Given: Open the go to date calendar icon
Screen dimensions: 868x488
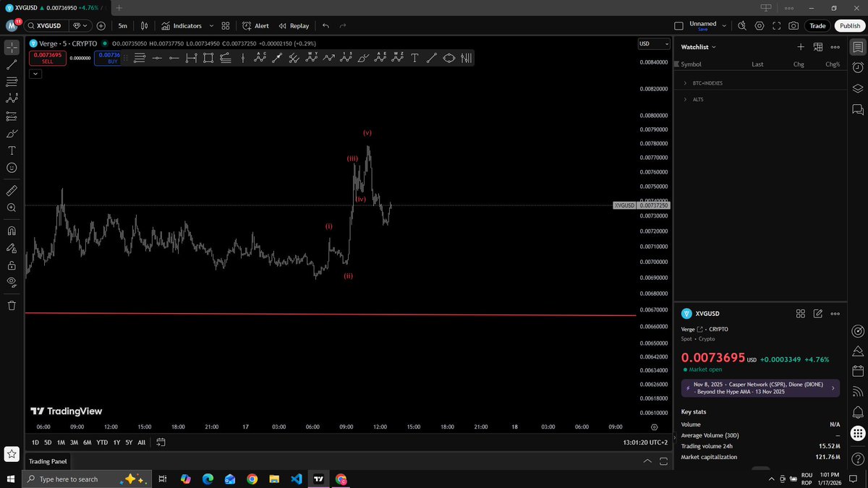Looking at the screenshot, I should point(161,442).
